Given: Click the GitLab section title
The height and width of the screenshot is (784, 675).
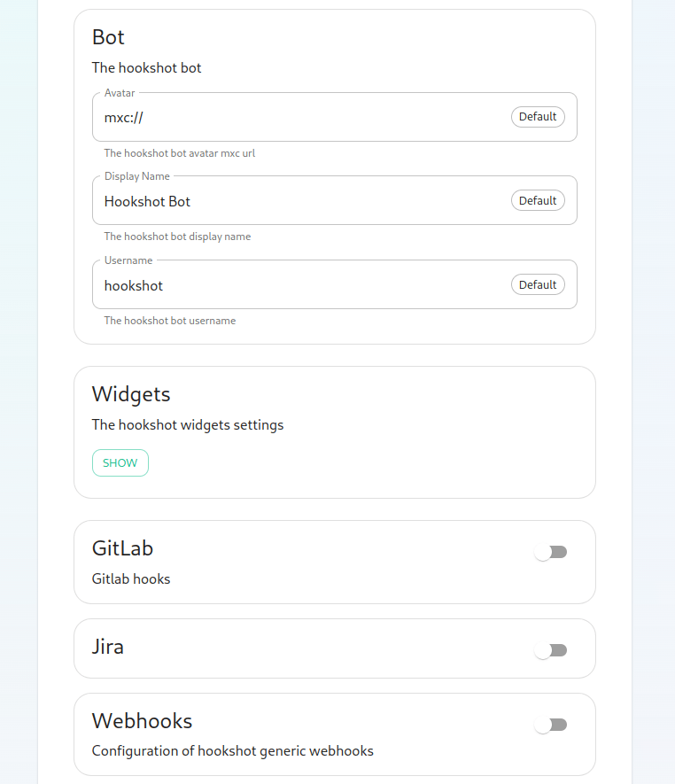Looking at the screenshot, I should click(122, 548).
